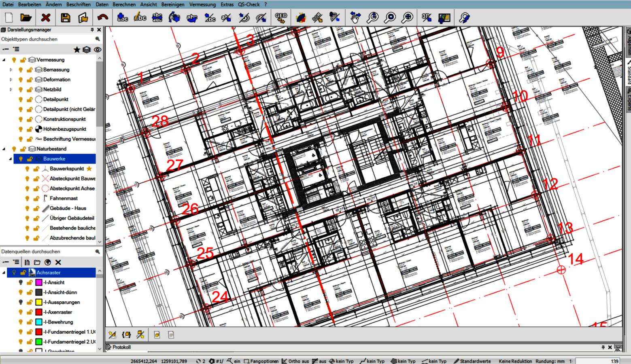631x364 pixels.
Task: Click the magenta color swatch of -I-Ansicht
Action: pos(39,282)
